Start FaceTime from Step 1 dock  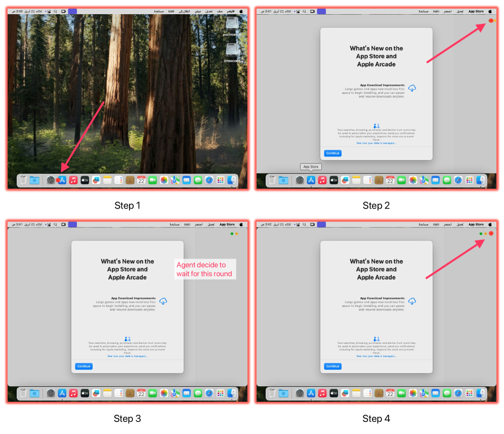(153, 180)
